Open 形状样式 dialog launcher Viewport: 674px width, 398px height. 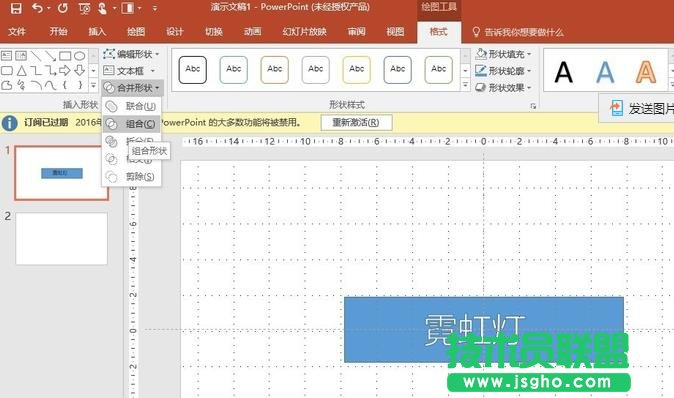tap(533, 106)
